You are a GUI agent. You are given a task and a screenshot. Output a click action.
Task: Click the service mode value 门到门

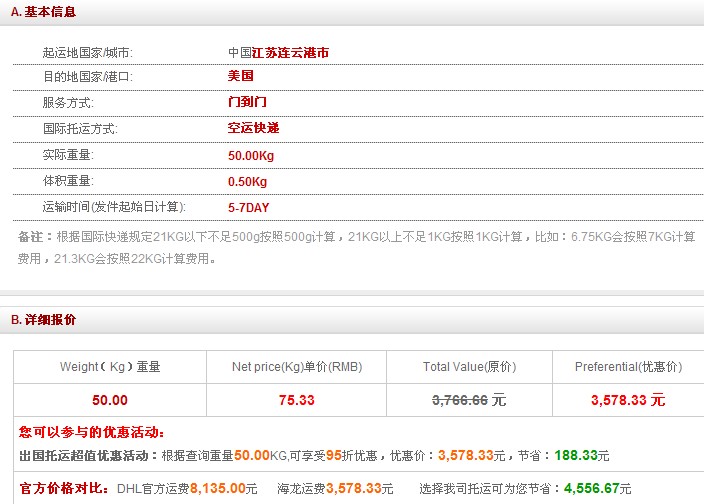pos(247,102)
